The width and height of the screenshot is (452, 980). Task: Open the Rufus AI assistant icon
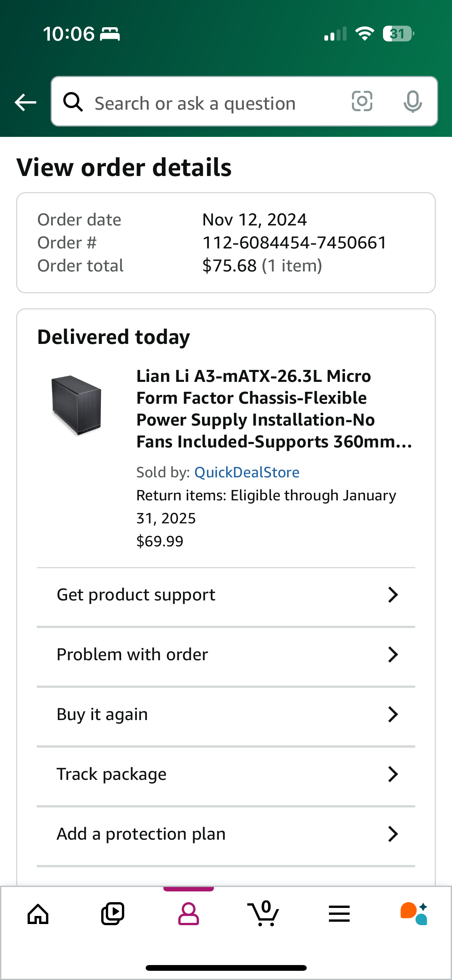tap(414, 914)
